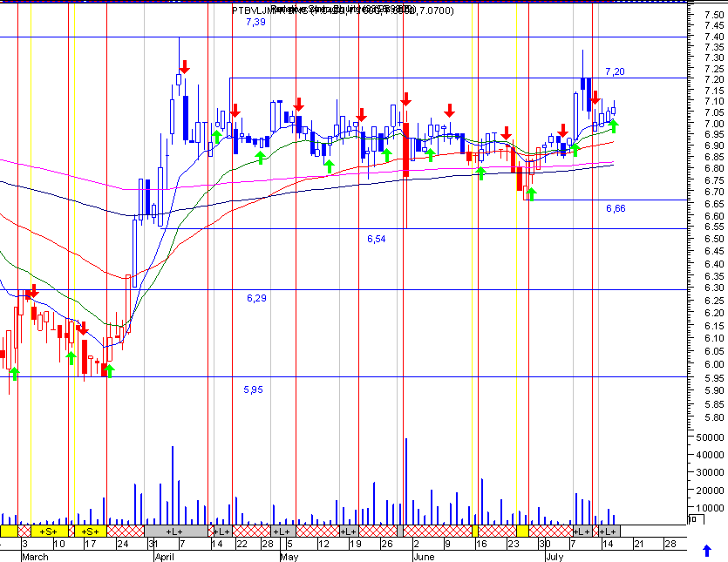Click the 7.50 price axis label
Screen dimensions: 728x562
pyautogui.click(x=714, y=15)
